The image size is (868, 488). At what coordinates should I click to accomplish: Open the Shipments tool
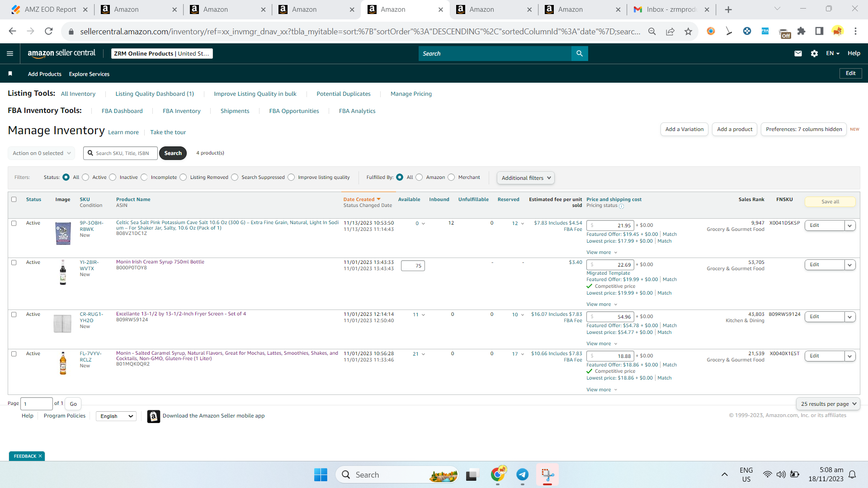tap(235, 111)
